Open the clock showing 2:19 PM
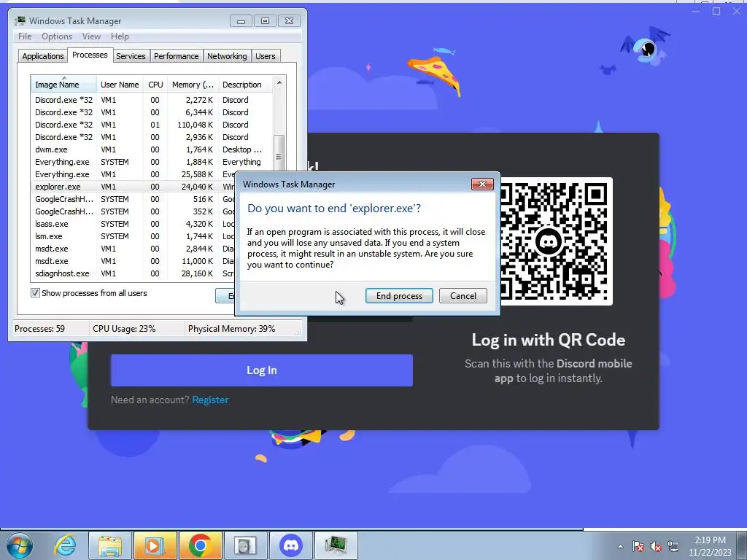Viewport: 747px width, 560px height. (x=710, y=546)
